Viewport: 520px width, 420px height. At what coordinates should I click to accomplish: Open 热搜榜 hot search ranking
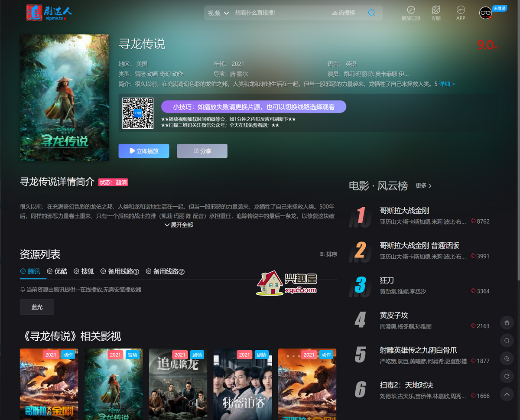pos(344,13)
